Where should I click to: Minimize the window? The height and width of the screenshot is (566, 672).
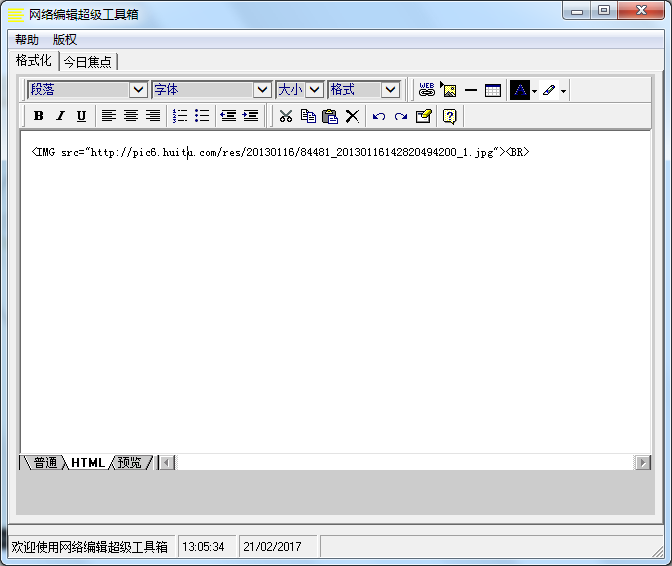[577, 11]
